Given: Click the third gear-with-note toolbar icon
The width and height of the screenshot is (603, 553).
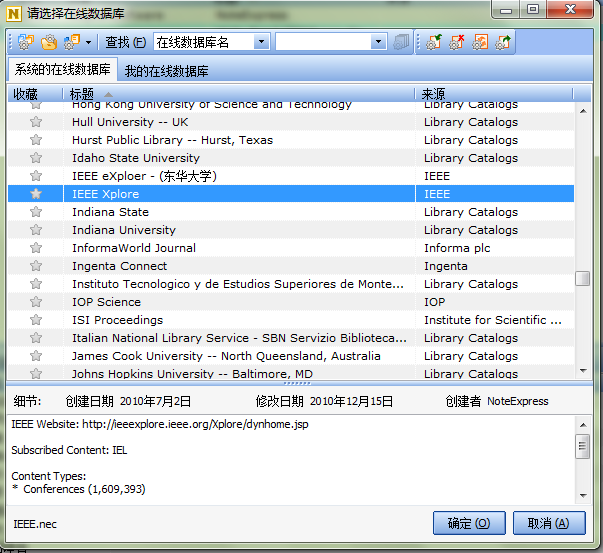Looking at the screenshot, I should [72, 42].
